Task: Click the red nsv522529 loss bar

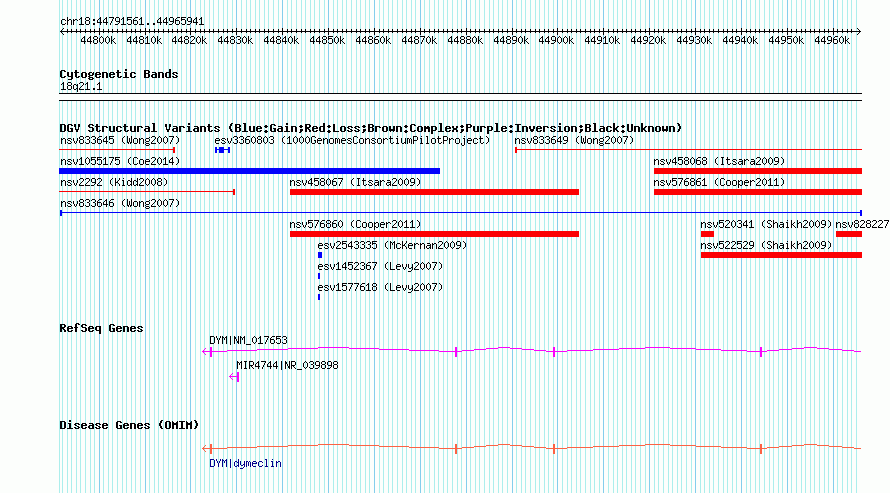Action: [781, 255]
